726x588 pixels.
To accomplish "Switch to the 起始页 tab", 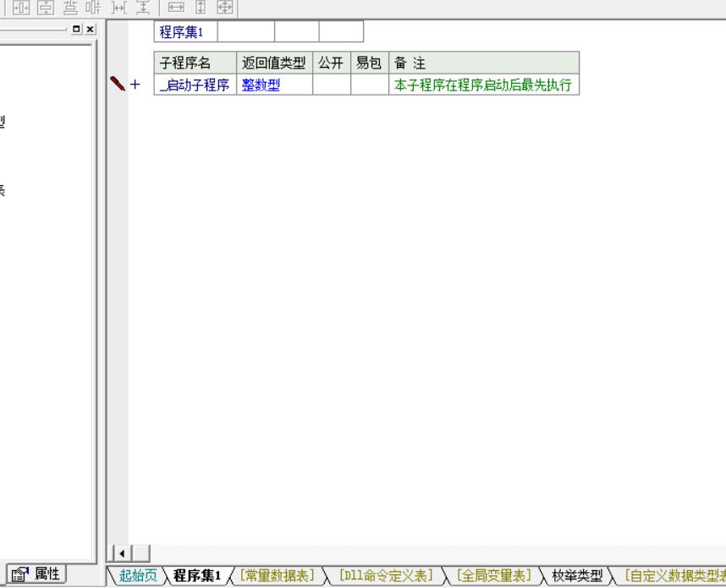I will [138, 575].
